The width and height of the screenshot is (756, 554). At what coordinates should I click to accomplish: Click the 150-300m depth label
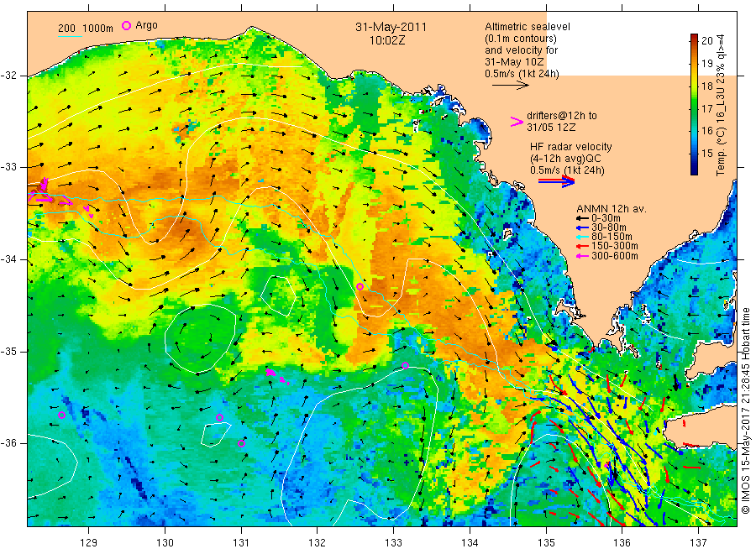click(x=615, y=246)
